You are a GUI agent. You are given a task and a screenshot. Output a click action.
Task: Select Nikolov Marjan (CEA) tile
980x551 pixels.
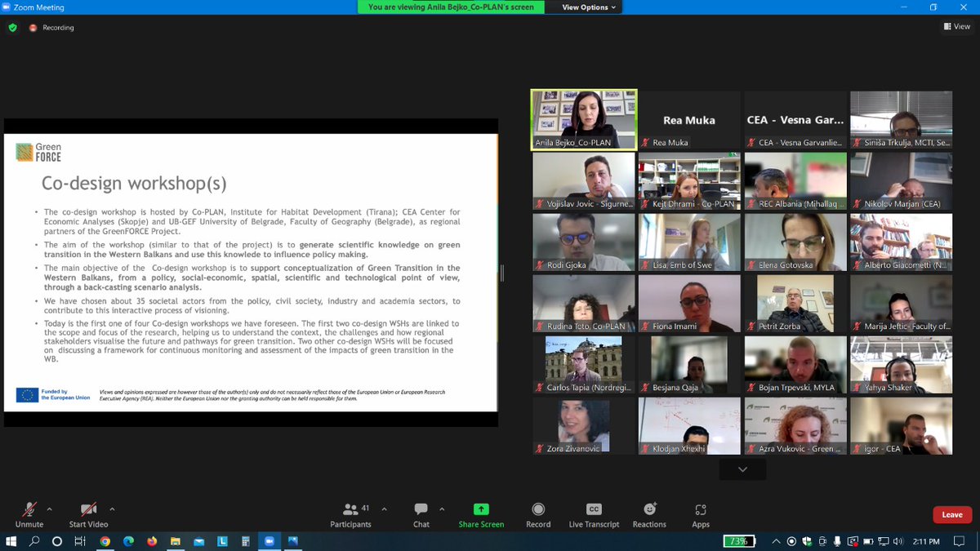tap(901, 181)
